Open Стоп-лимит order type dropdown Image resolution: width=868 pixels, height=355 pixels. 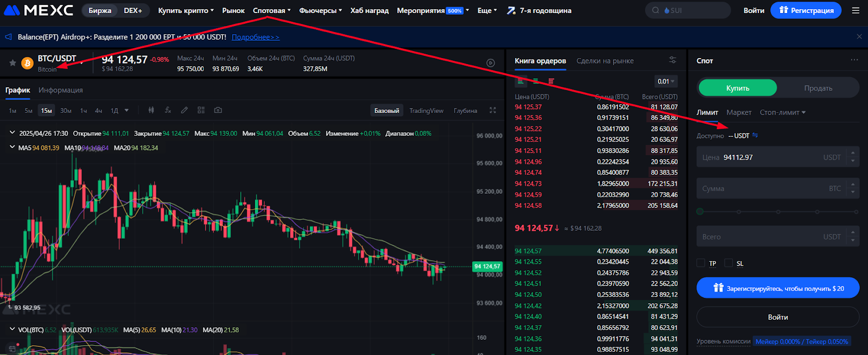coord(783,112)
